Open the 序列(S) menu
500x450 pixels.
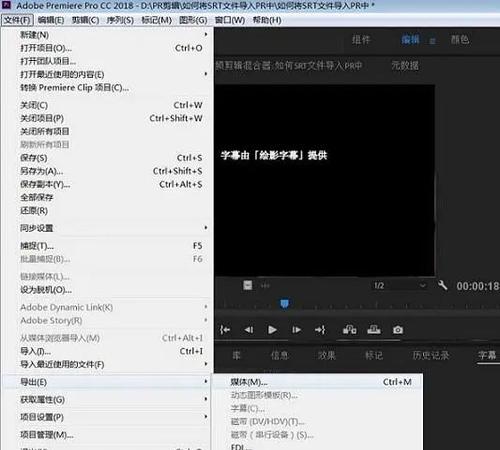(120, 20)
